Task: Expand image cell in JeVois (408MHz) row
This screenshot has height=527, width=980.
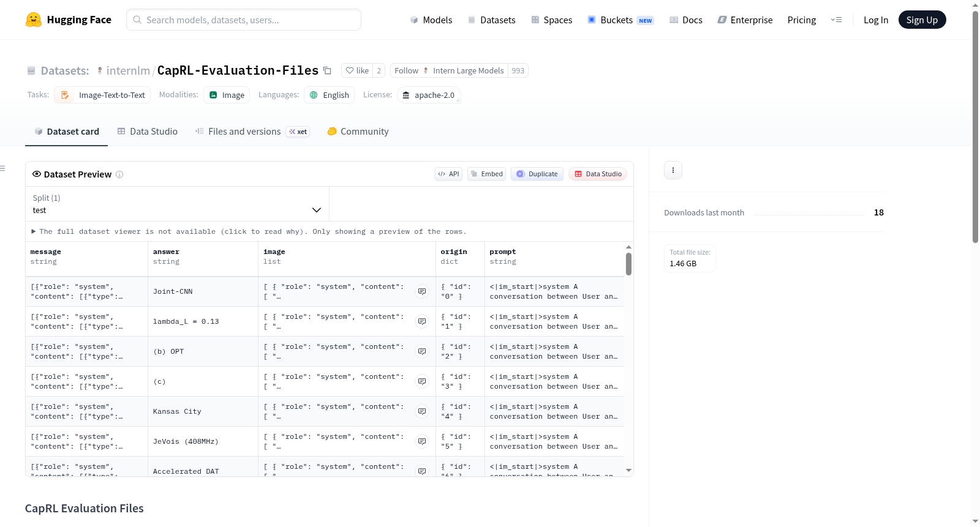Action: [x=422, y=441]
